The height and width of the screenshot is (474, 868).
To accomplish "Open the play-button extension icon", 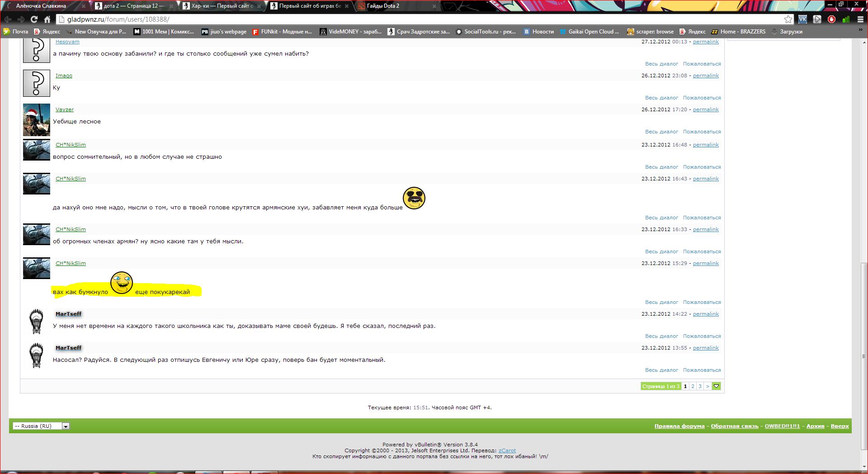I will click(x=817, y=19).
